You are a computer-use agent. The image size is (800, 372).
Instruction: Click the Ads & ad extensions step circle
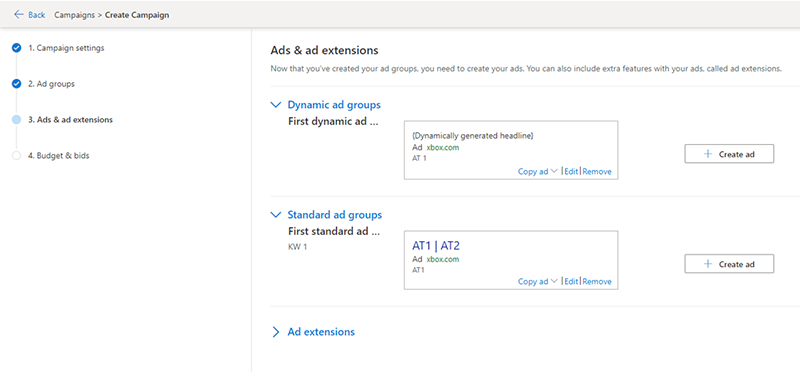(x=16, y=120)
